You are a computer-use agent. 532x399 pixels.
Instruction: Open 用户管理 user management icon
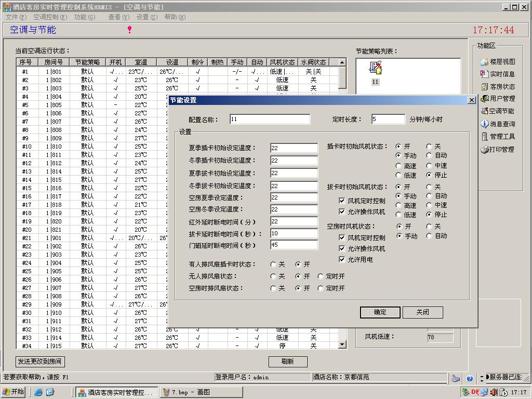(x=484, y=99)
